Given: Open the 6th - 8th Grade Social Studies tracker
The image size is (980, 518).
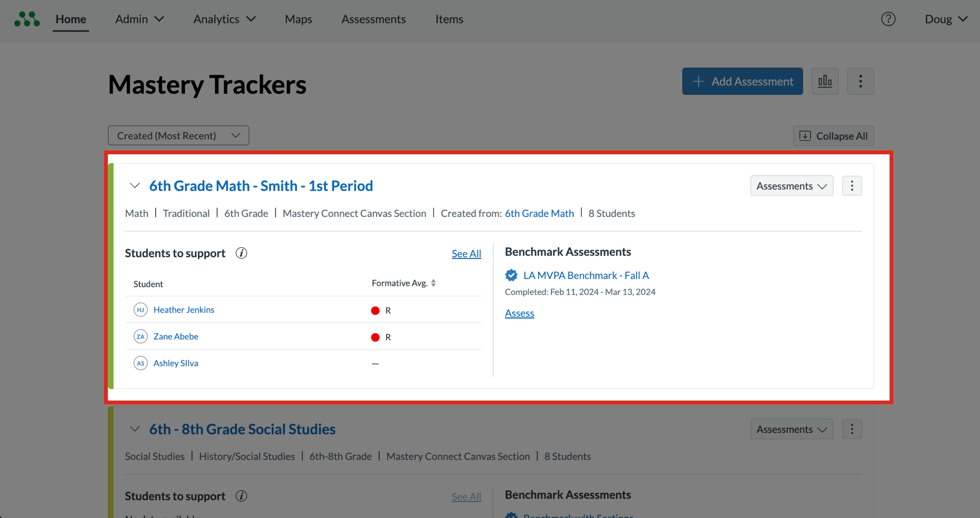Looking at the screenshot, I should 242,429.
